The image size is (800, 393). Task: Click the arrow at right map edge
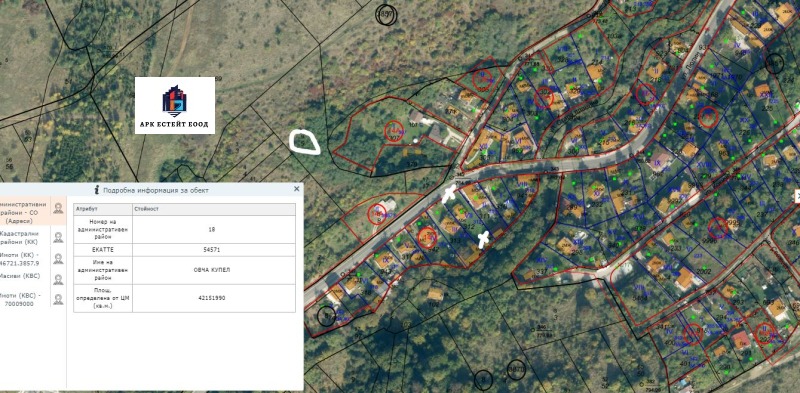pyautogui.click(x=797, y=196)
